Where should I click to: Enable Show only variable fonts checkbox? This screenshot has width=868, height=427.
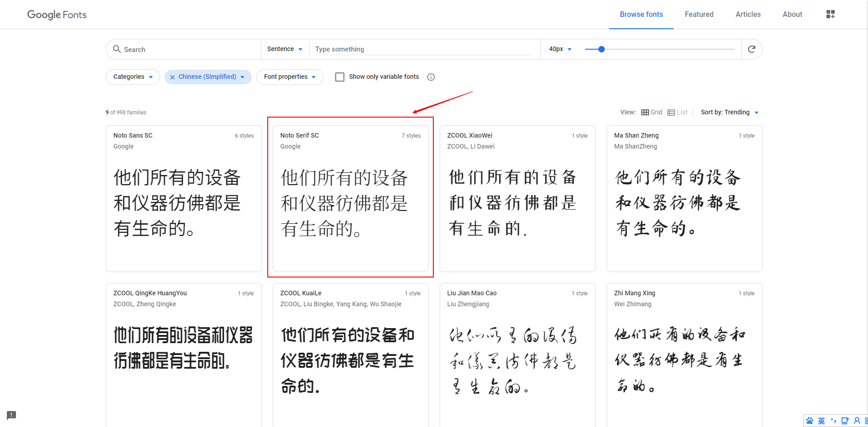[340, 77]
